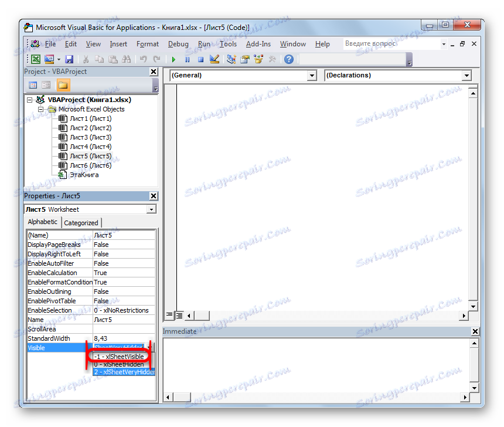Click the Break pause icon
The image size is (504, 427).
[x=187, y=59]
